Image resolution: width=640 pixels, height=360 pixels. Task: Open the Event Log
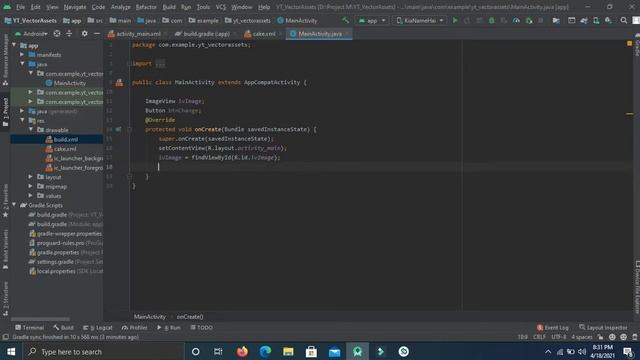[552, 327]
